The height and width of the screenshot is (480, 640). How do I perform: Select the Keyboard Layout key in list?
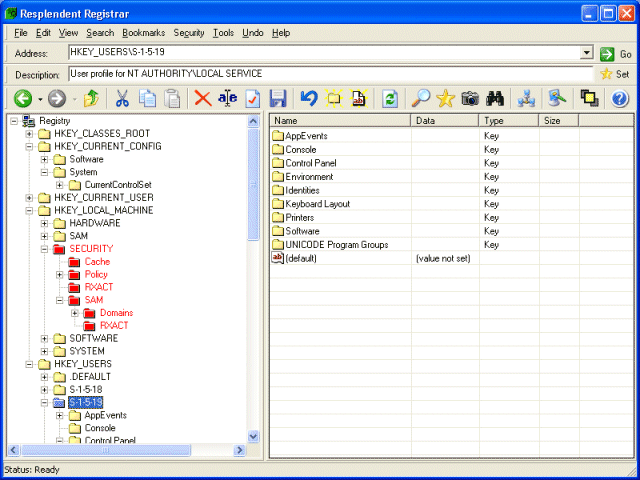click(311, 204)
